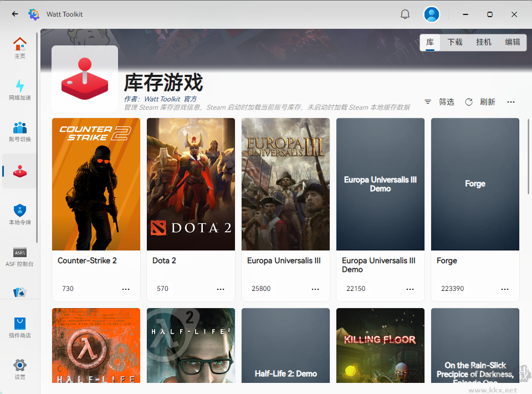
Task: Click the Dota 2 title text
Action: pos(164,260)
